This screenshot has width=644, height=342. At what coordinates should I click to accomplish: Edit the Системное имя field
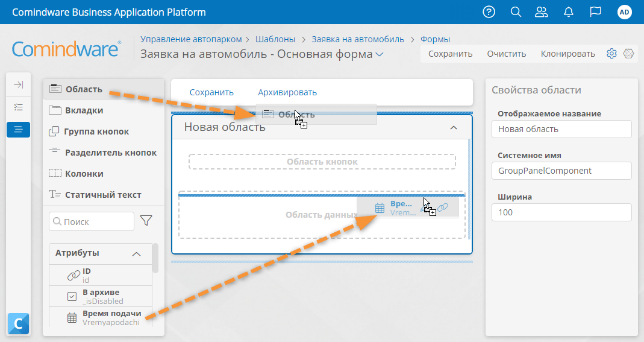(x=561, y=171)
